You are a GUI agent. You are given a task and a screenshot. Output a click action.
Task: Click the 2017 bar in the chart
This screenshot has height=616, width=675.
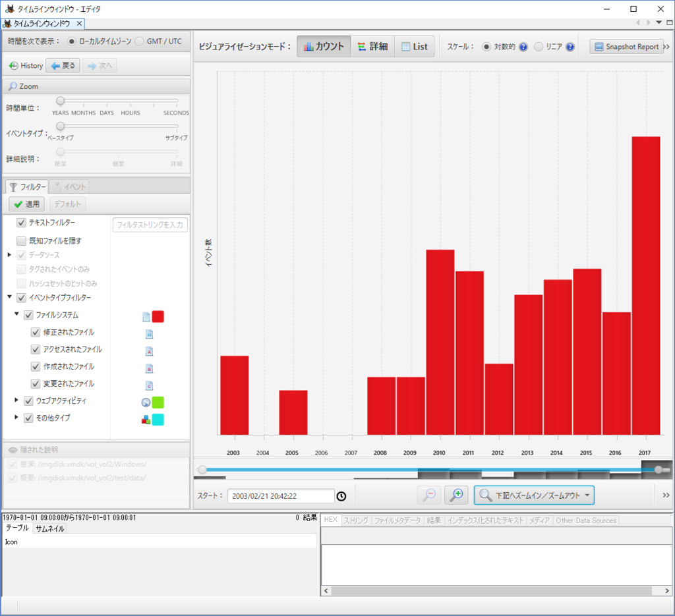[x=646, y=286]
